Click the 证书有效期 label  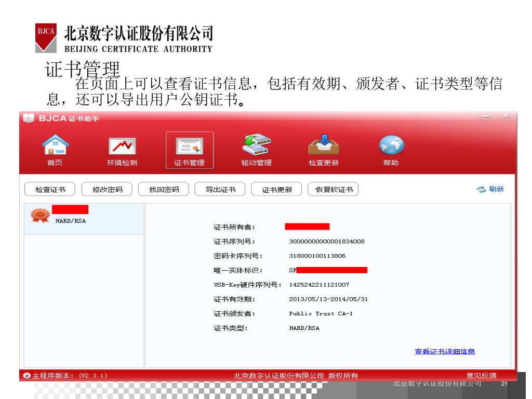click(x=234, y=299)
